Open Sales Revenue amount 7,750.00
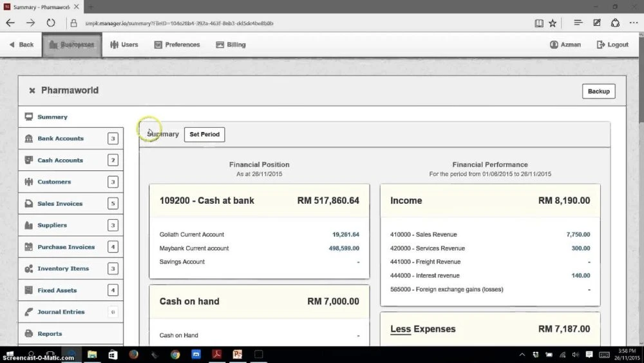The image size is (644, 363). (x=578, y=234)
